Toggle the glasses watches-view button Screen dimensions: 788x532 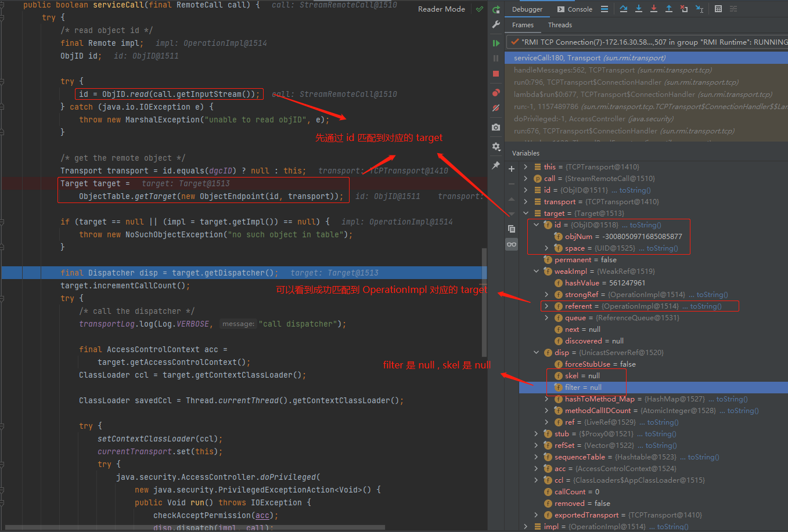coord(512,244)
